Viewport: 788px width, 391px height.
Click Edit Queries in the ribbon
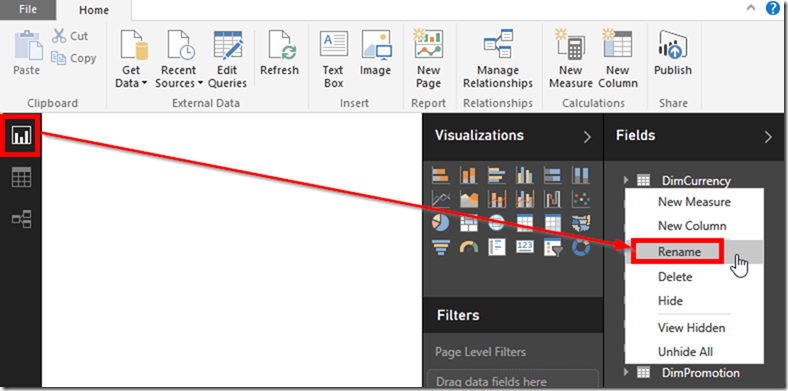coord(227,59)
